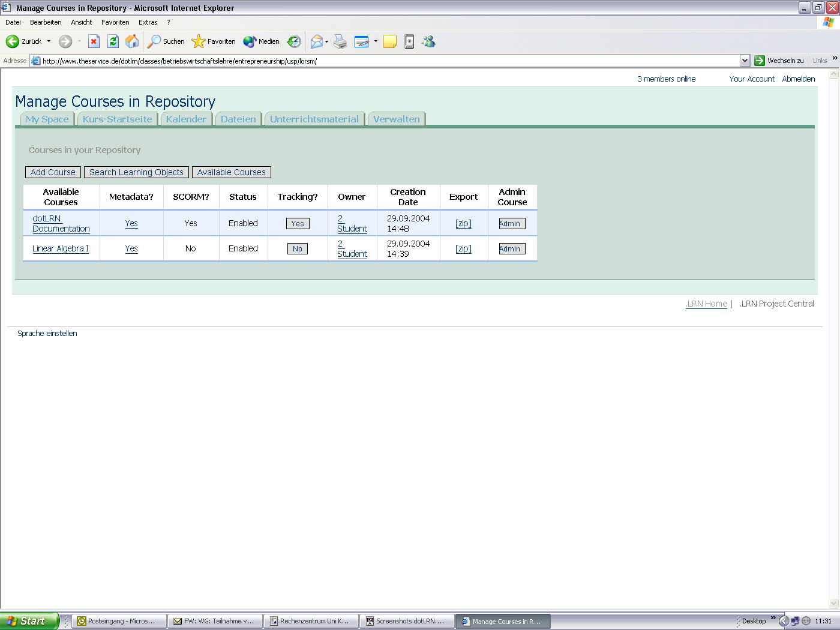Open the Messenger people icon
The image size is (840, 630).
[428, 41]
